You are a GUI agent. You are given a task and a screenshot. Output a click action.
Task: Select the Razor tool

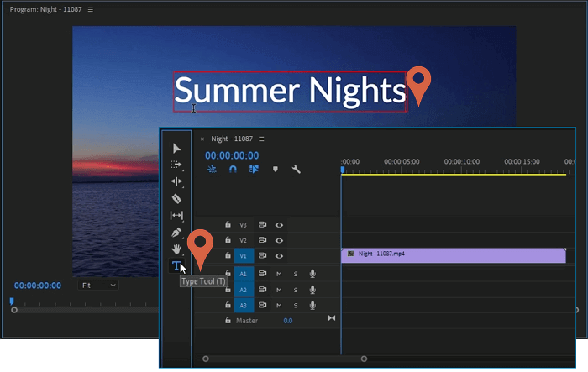point(176,198)
